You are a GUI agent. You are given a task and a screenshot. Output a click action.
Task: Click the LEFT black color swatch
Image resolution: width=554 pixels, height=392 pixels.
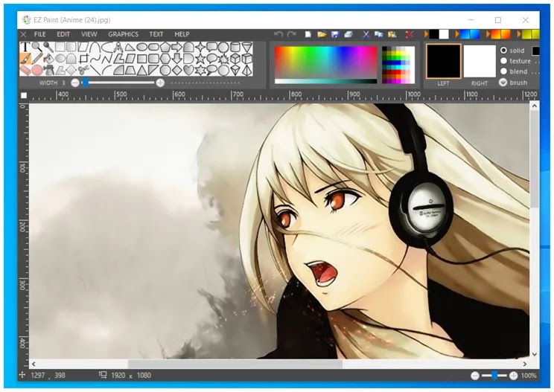(443, 61)
